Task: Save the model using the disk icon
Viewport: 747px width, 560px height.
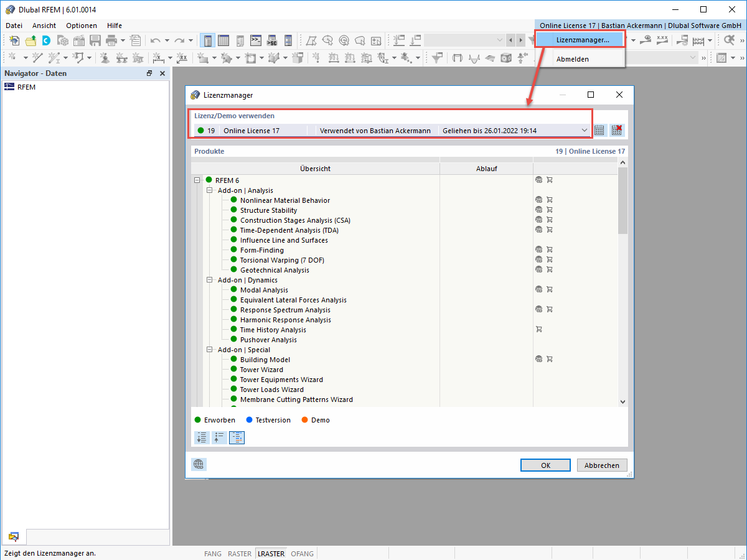Action: tap(95, 40)
